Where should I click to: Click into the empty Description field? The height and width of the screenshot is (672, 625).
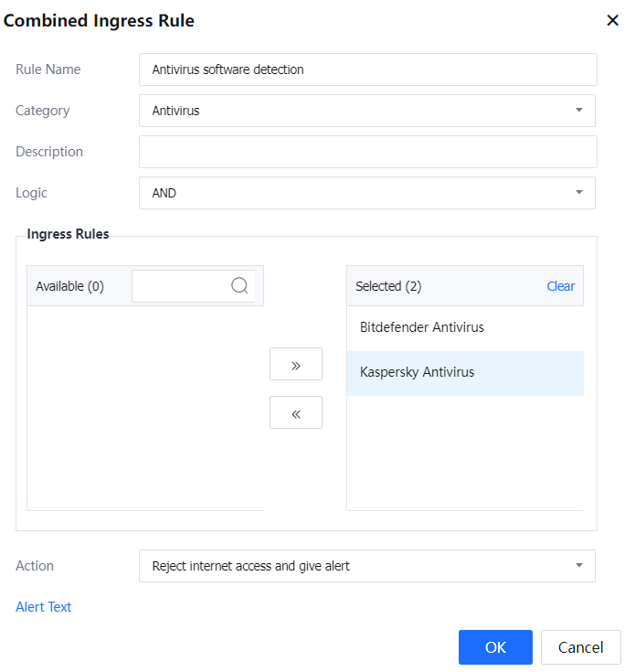(367, 152)
